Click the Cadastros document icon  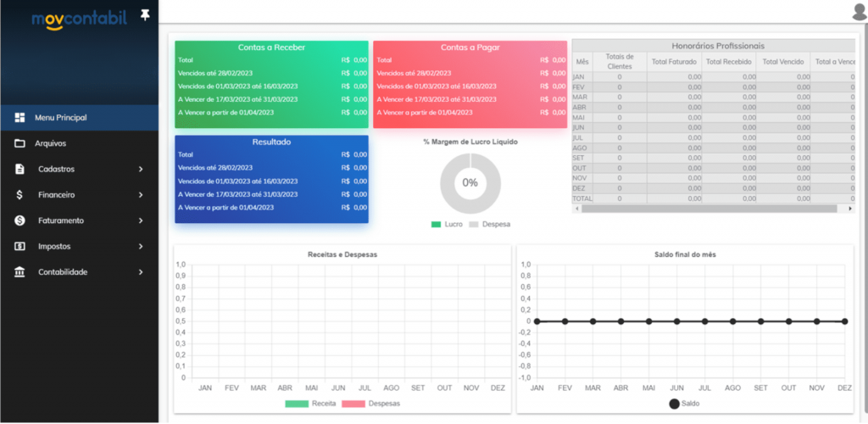19,169
